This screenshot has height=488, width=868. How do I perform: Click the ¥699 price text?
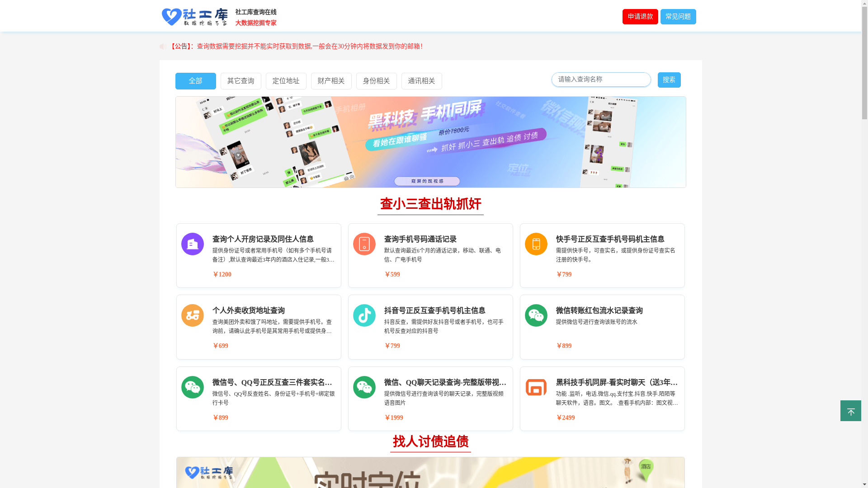pyautogui.click(x=221, y=346)
